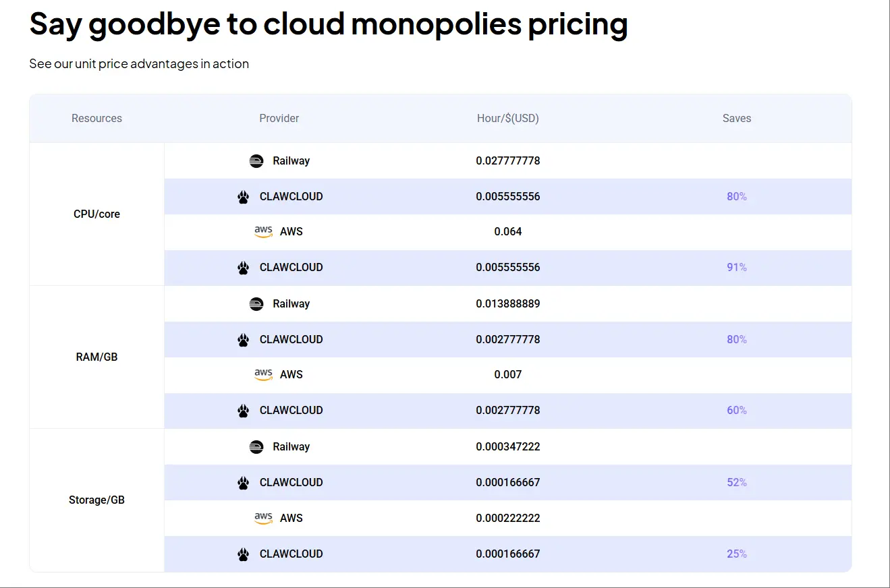The image size is (890, 588).
Task: Click the Storage/GB resource label
Action: tap(96, 500)
